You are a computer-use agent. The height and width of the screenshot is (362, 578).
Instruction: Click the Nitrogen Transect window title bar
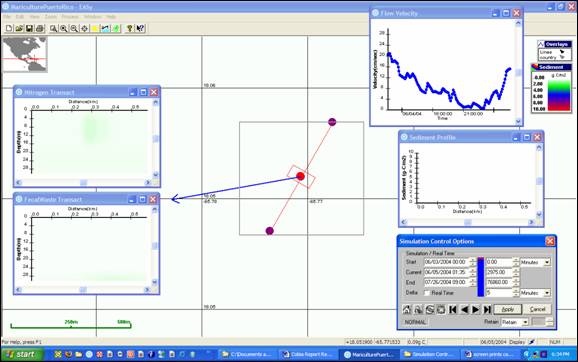tap(87, 92)
